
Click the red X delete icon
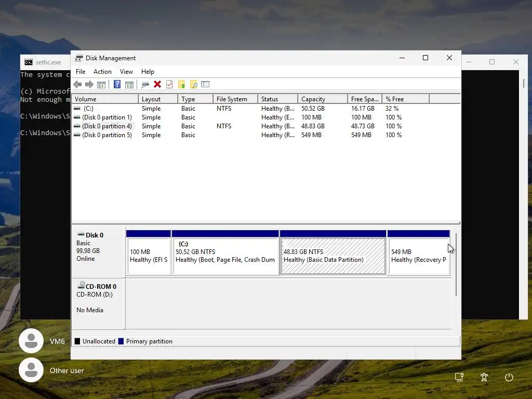pos(157,84)
